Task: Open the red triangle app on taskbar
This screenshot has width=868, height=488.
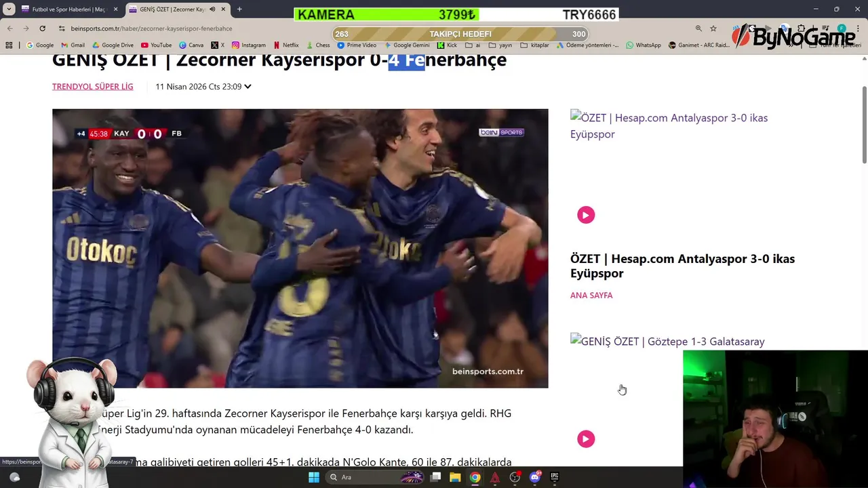Action: coord(495,477)
